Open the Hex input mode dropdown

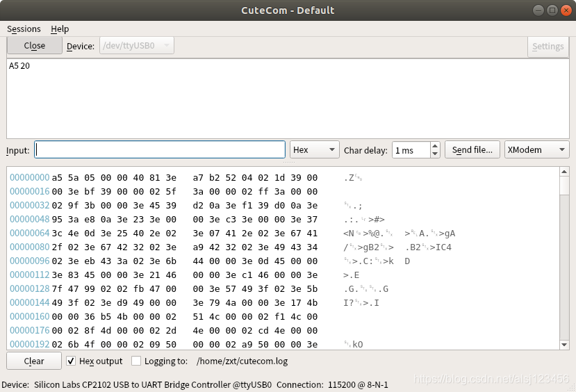[315, 150]
